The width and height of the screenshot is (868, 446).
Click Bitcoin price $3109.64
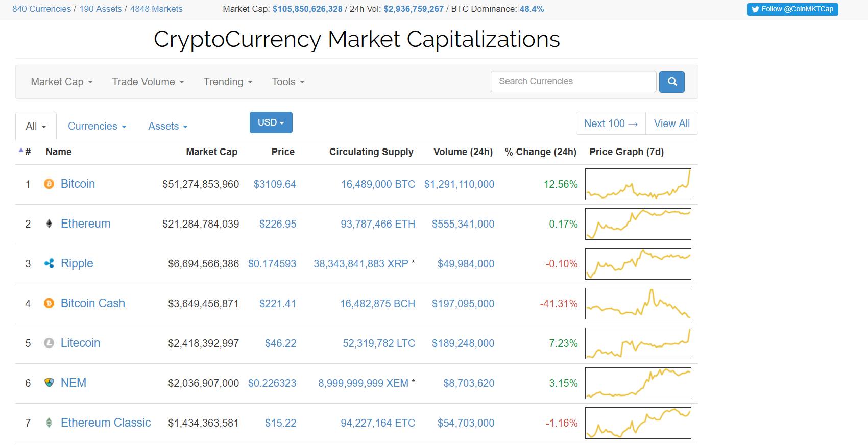click(275, 184)
